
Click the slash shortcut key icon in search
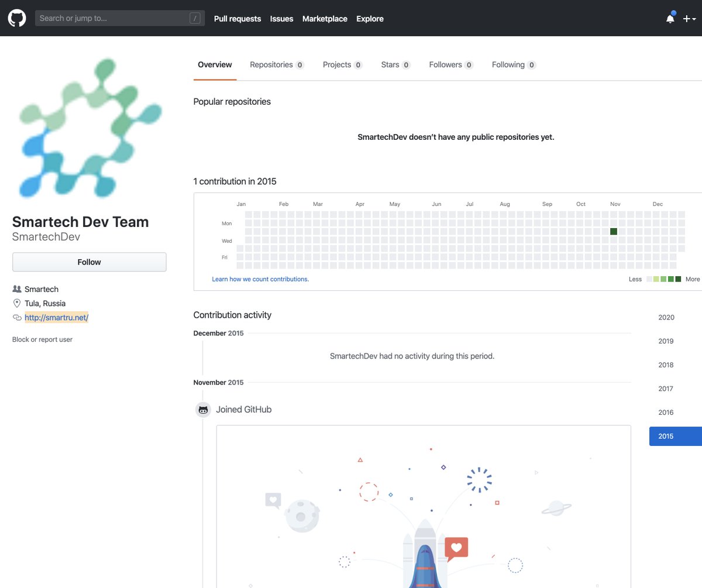195,18
